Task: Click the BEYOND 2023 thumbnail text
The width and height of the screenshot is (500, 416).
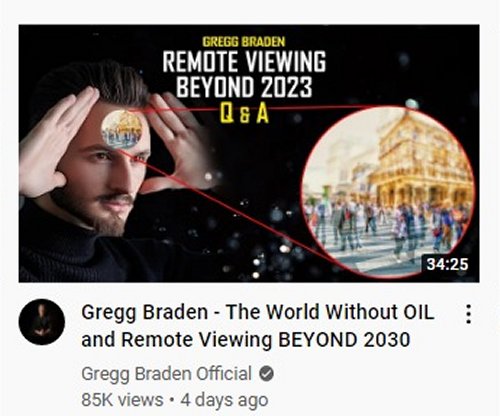Action: pos(244,87)
